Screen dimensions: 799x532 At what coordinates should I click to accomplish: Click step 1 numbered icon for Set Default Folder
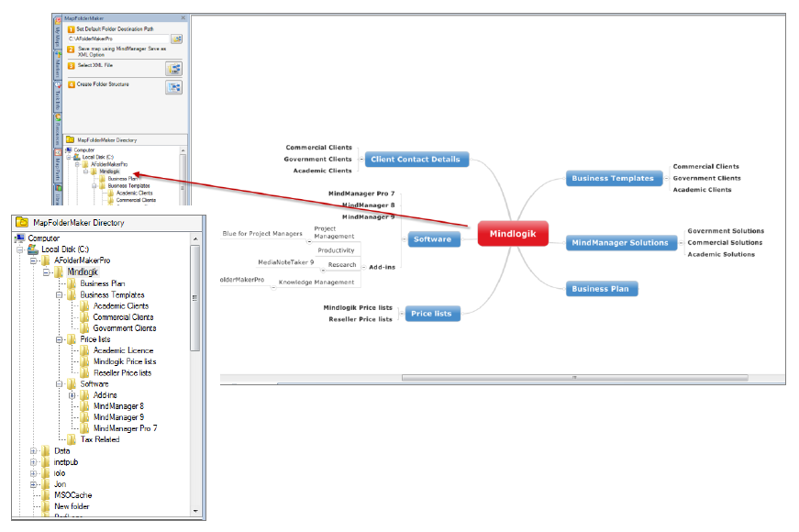point(72,29)
